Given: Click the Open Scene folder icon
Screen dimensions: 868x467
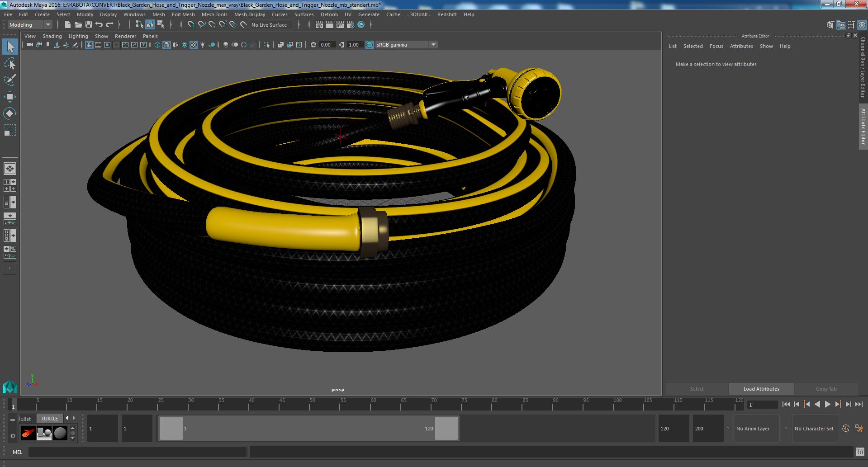Looking at the screenshot, I should pyautogui.click(x=78, y=25).
